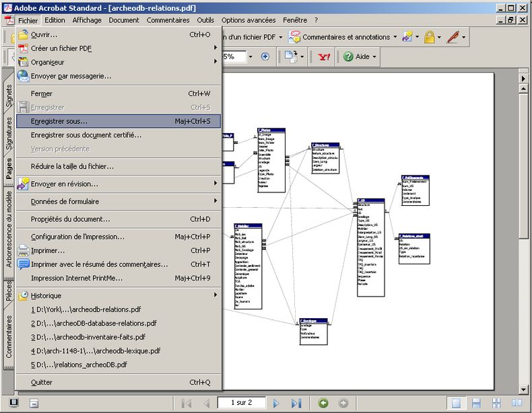Click the signature pen icon
Image resolution: width=532 pixels, height=413 pixels.
[453, 37]
